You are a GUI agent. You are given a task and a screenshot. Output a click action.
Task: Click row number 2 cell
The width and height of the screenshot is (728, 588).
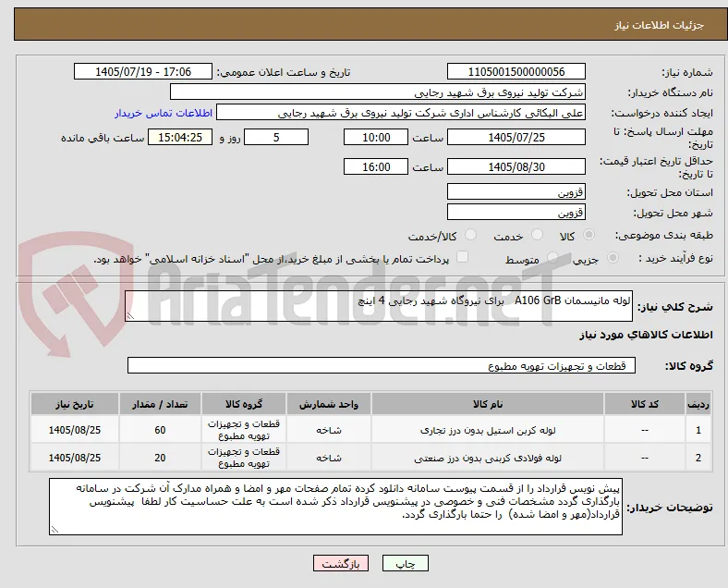pyautogui.click(x=698, y=458)
